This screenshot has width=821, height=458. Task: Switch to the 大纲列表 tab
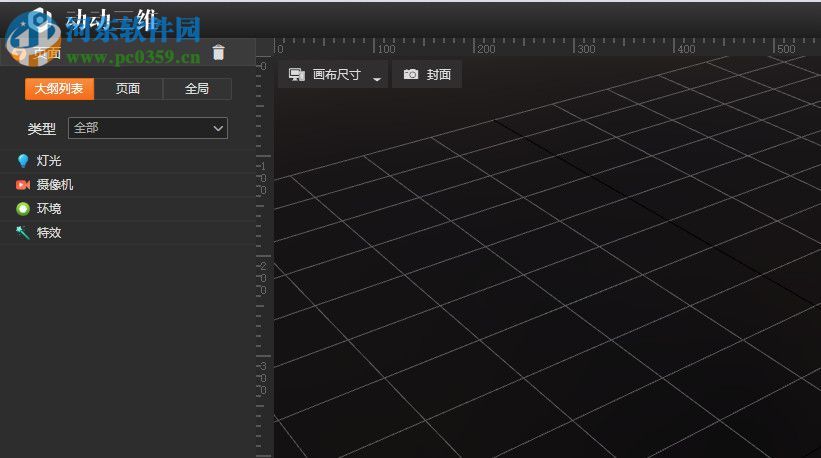(59, 89)
